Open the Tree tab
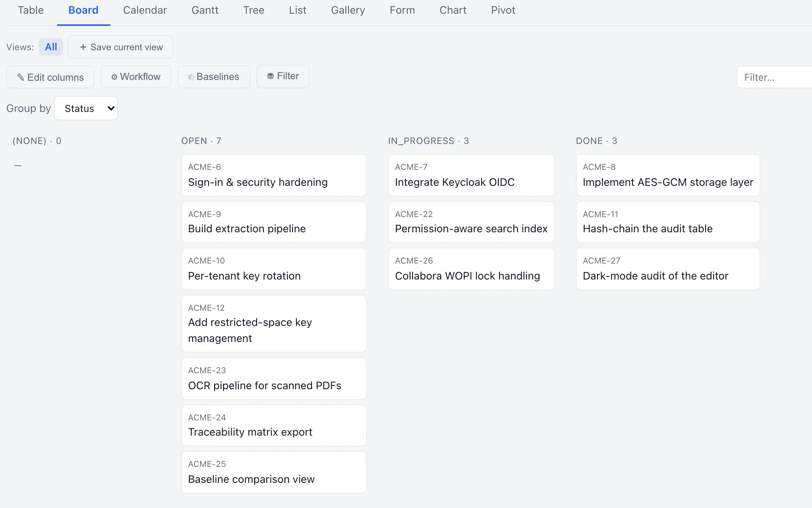 click(254, 10)
